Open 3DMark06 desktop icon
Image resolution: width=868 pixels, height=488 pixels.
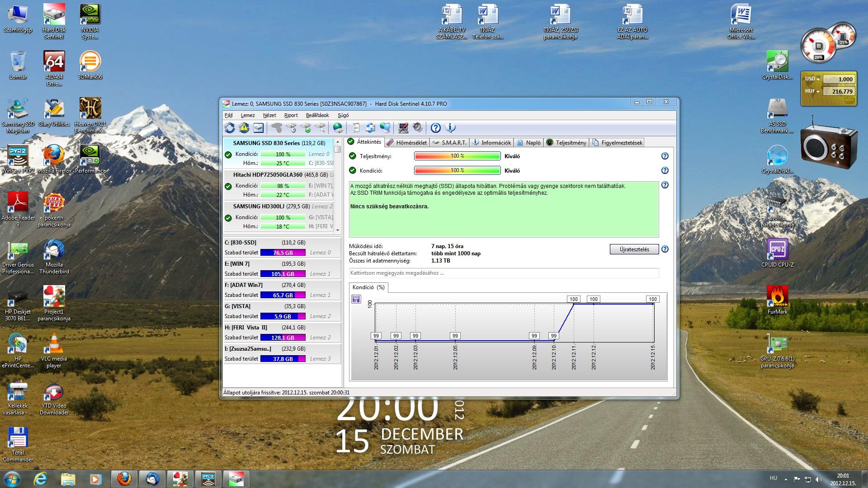[x=90, y=66]
